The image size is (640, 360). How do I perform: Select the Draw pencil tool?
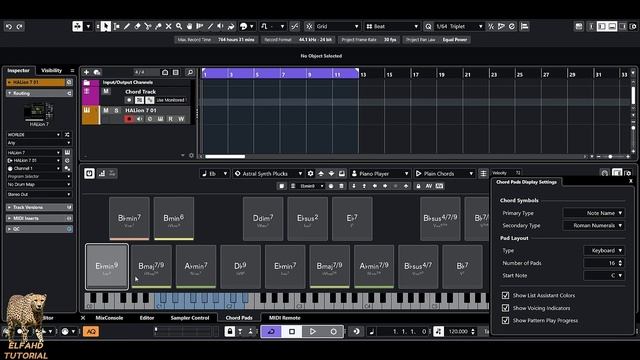[x=127, y=27]
